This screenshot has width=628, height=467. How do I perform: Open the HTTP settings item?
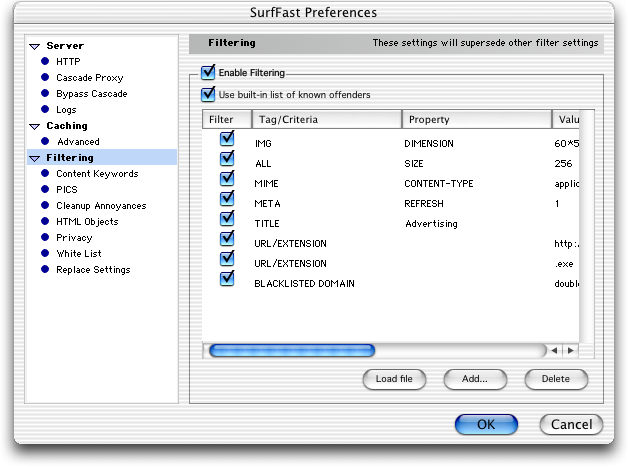(68, 62)
